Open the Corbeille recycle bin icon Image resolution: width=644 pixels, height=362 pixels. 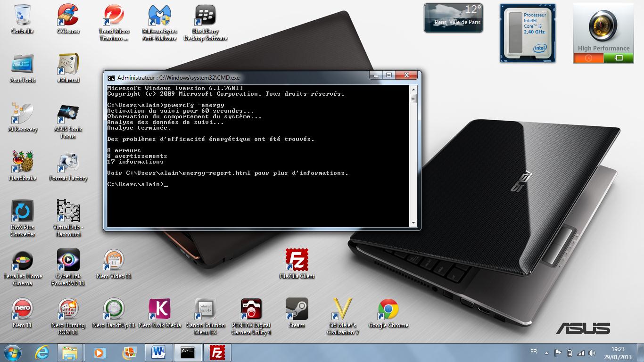tap(23, 19)
